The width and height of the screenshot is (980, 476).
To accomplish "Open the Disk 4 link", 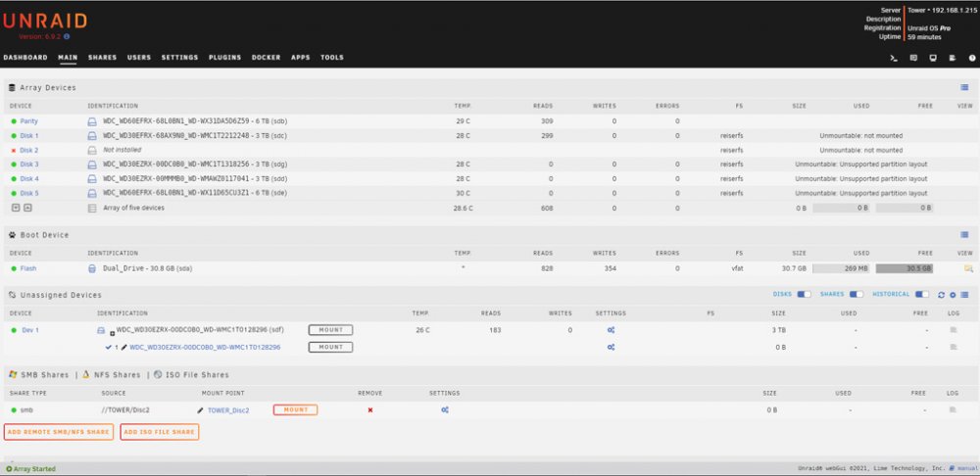I will (29, 178).
